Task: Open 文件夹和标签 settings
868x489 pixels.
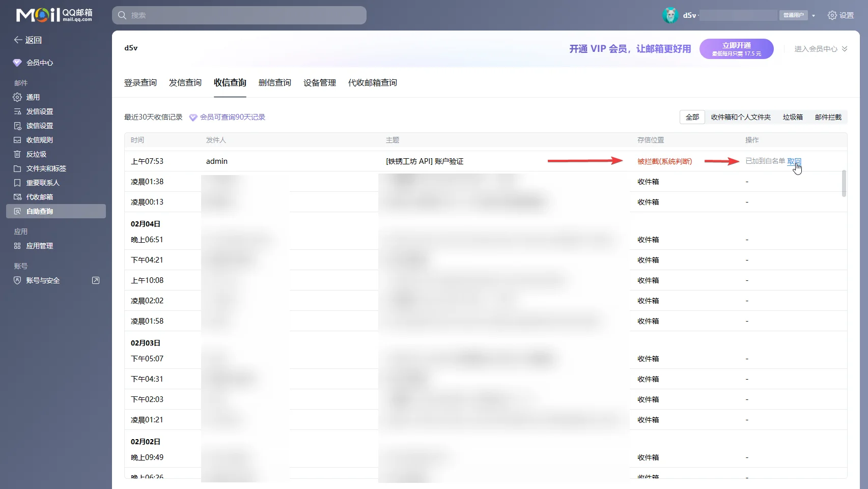Action: pos(46,168)
